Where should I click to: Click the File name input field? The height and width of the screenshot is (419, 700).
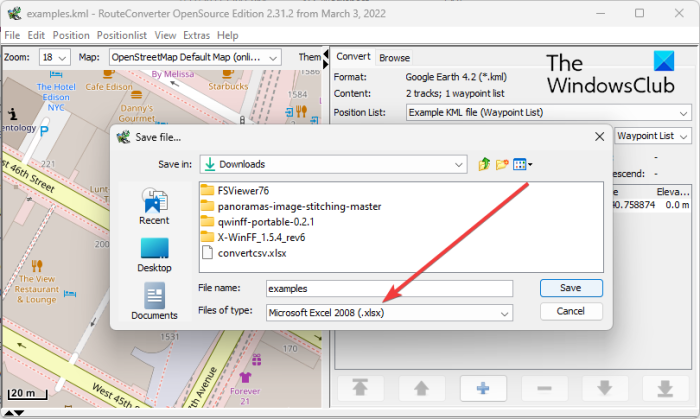point(389,289)
